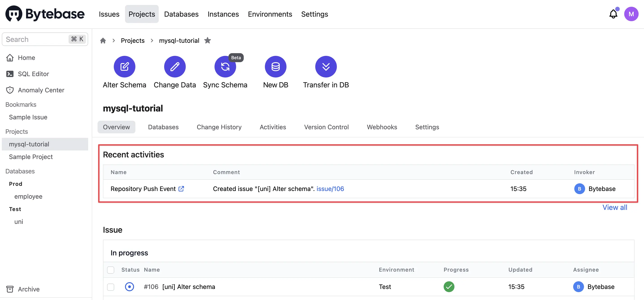The image size is (644, 300).
Task: Click the open status icon of issue #106
Action: pos(129,286)
